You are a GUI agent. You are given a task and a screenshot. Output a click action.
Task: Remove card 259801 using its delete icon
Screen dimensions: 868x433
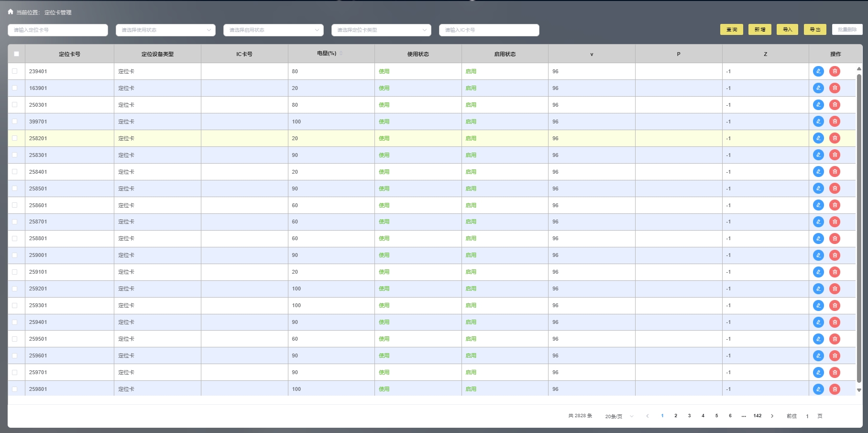835,389
